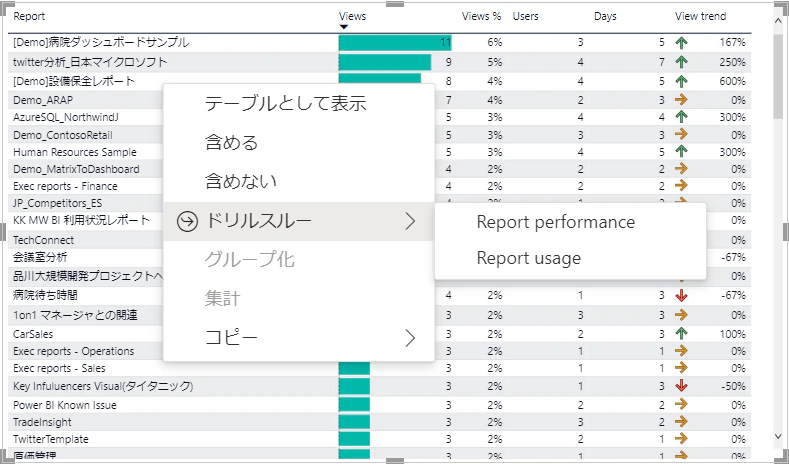Click the drill through circled arrow icon
Viewport: 789px width, 464px height.
[x=187, y=221]
